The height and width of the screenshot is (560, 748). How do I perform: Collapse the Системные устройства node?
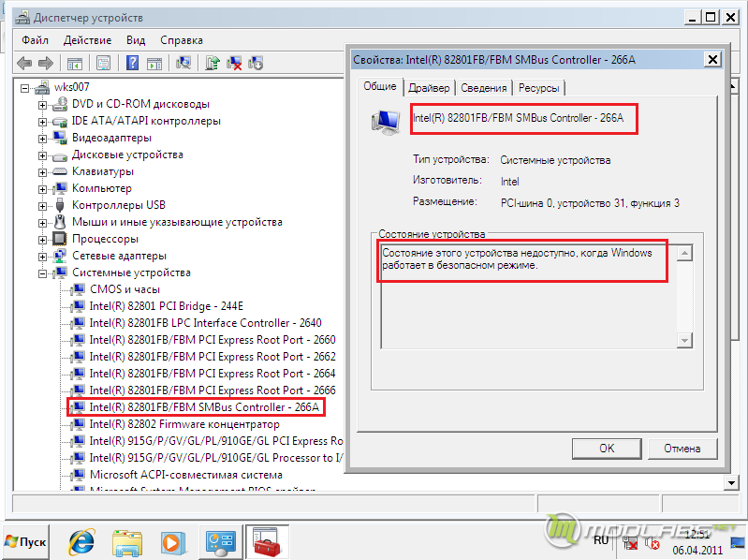pyautogui.click(x=42, y=273)
